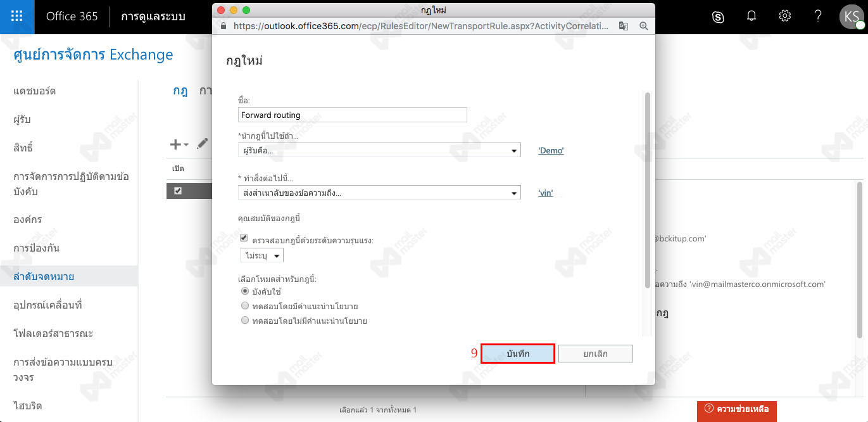Open the settings gear in the header

[x=785, y=16]
